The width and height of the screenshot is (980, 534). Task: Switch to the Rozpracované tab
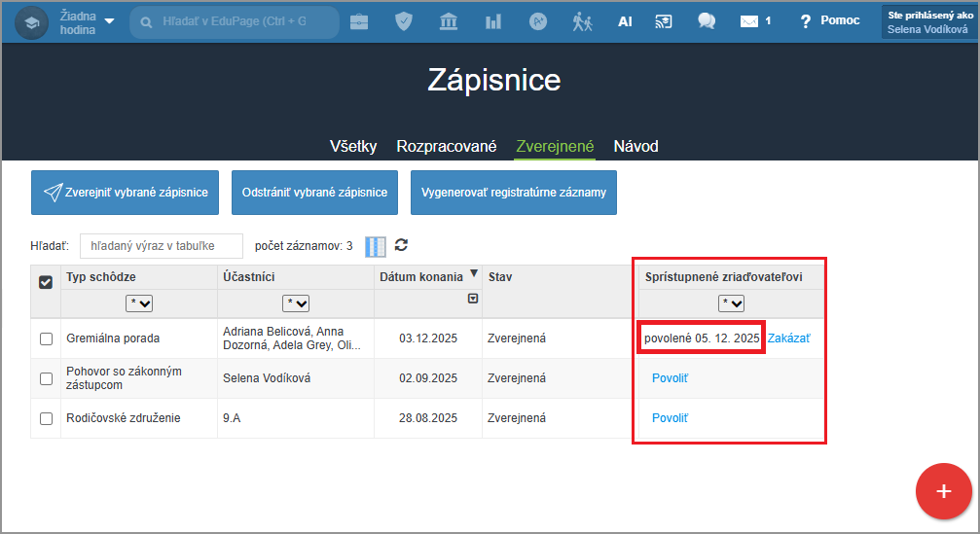pyautogui.click(x=446, y=146)
